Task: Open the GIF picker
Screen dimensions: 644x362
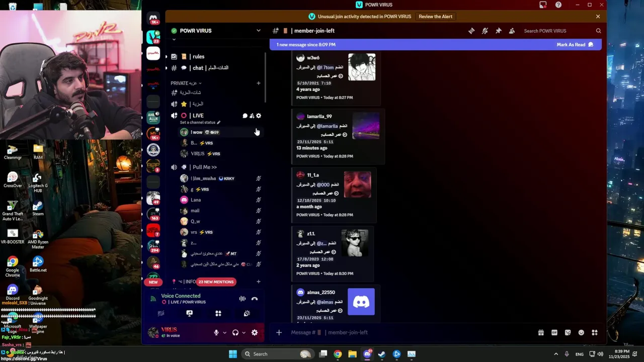Action: [x=554, y=332]
